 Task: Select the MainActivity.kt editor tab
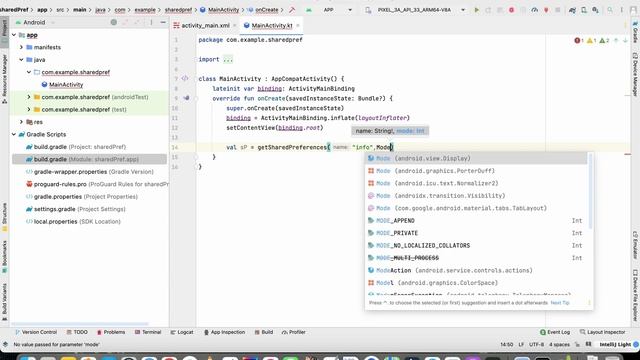pyautogui.click(x=272, y=25)
